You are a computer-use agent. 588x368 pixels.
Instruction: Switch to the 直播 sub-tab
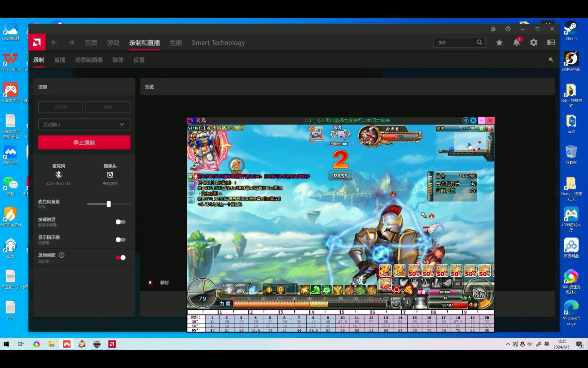coord(60,60)
